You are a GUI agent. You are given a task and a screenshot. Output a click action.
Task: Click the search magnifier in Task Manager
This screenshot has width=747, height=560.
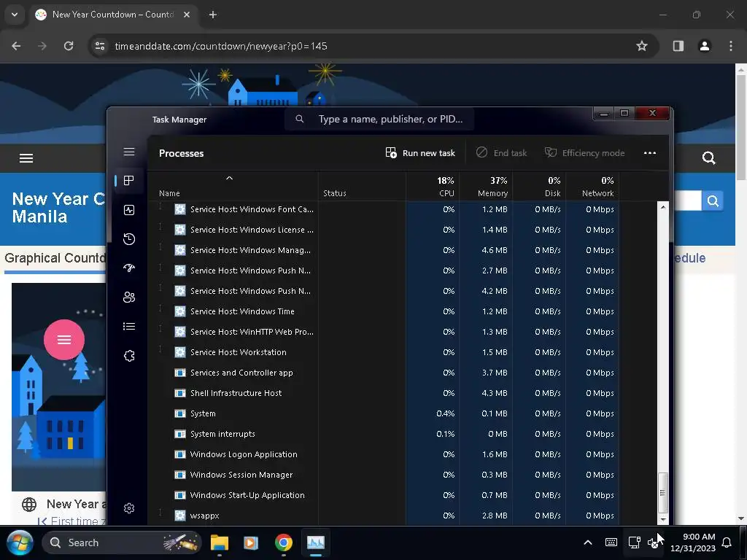coord(300,119)
